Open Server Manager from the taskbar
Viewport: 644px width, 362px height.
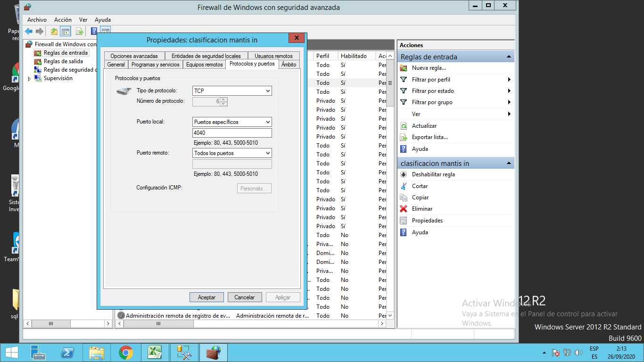pos(38,353)
